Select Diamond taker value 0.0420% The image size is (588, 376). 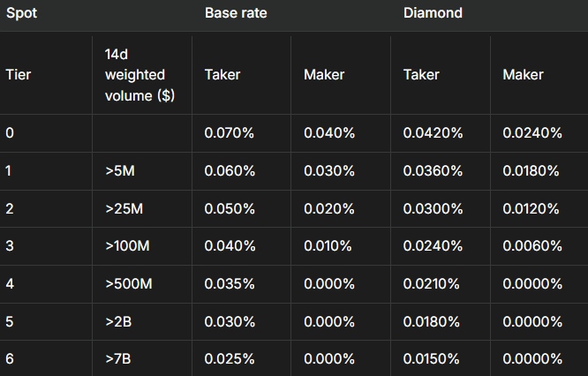433,133
